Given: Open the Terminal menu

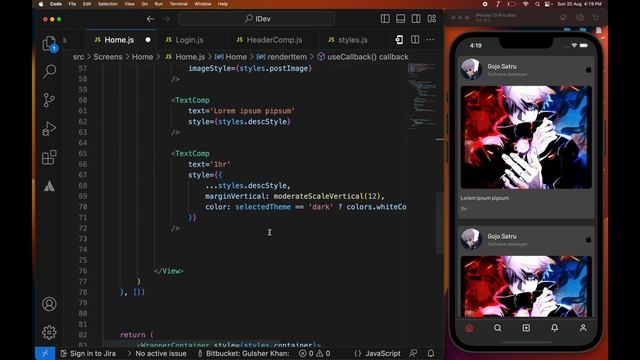Looking at the screenshot, I should click(x=178, y=4).
